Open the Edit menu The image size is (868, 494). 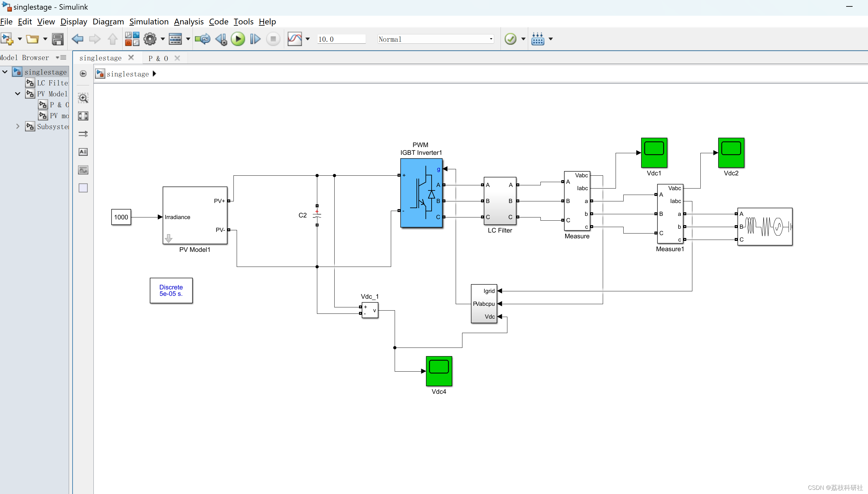[25, 22]
